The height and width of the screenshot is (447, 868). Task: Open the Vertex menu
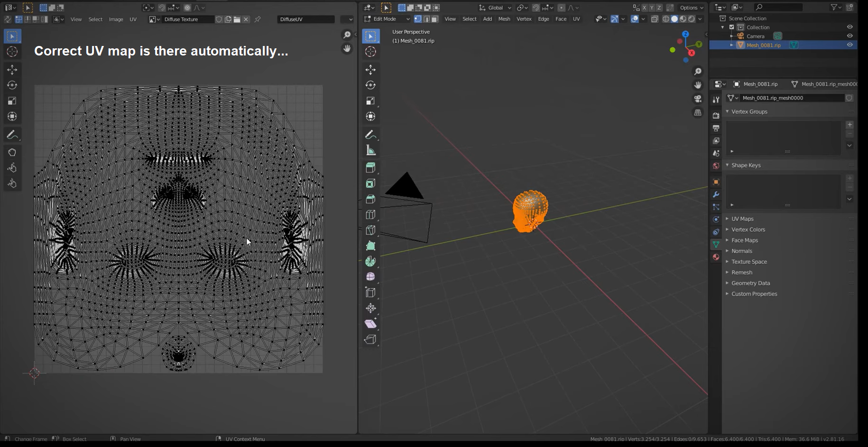click(x=524, y=19)
